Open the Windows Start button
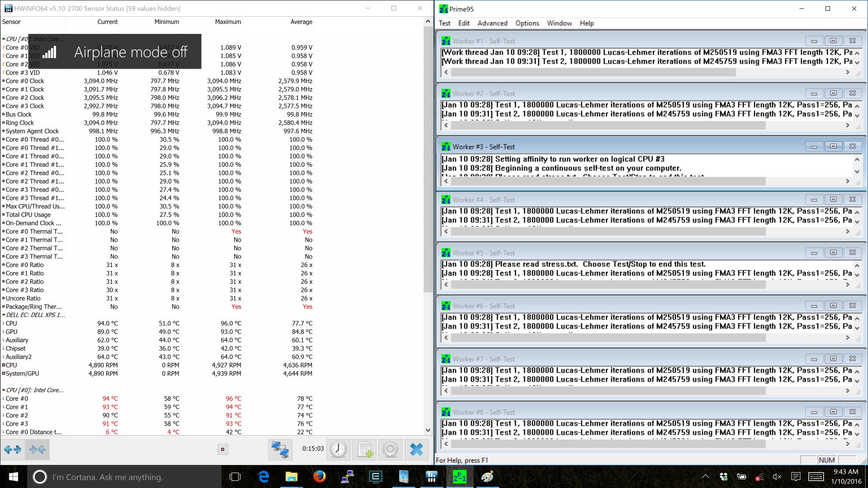This screenshot has height=488, width=868. click(13, 477)
